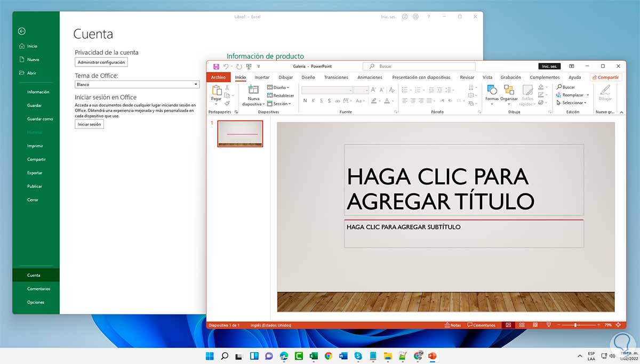Click fit slide to window icon

click(x=618, y=325)
